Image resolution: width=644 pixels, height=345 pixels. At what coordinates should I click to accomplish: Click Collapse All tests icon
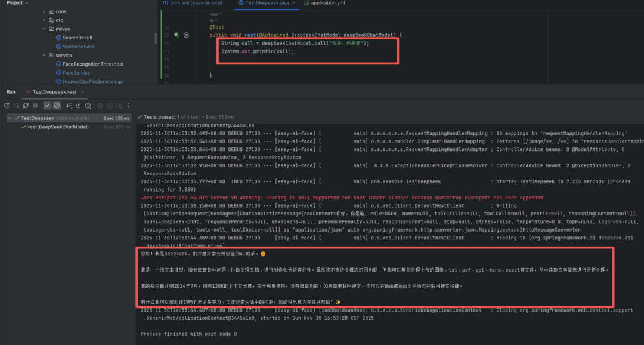(x=79, y=106)
